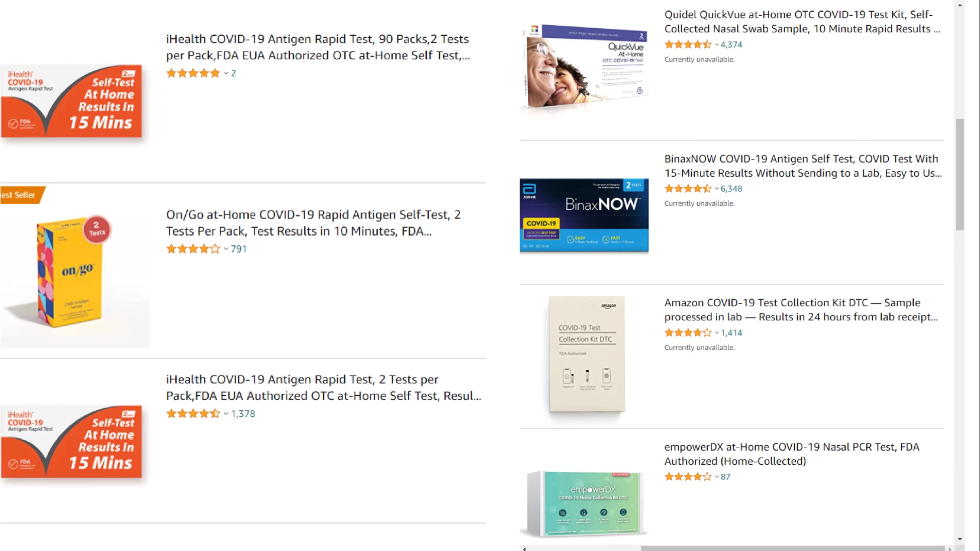Image resolution: width=980 pixels, height=551 pixels.
Task: View the 6,348 BinaxNOW reviews
Action: coord(731,188)
